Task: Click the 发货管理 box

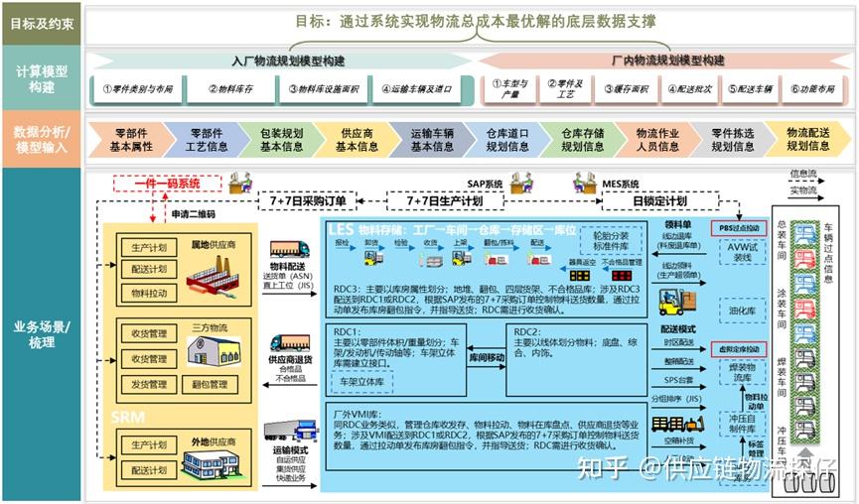Action: tap(149, 385)
